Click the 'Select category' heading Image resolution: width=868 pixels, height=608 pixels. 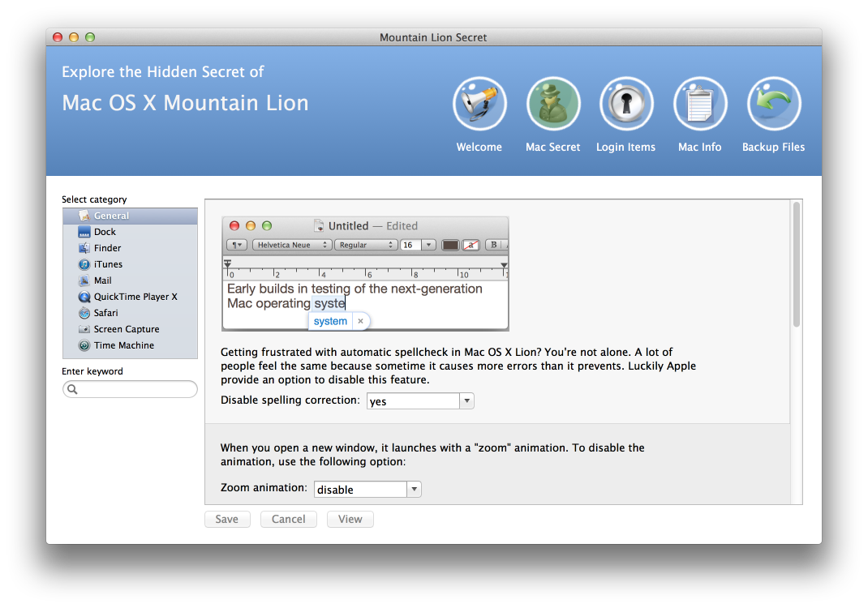(94, 199)
